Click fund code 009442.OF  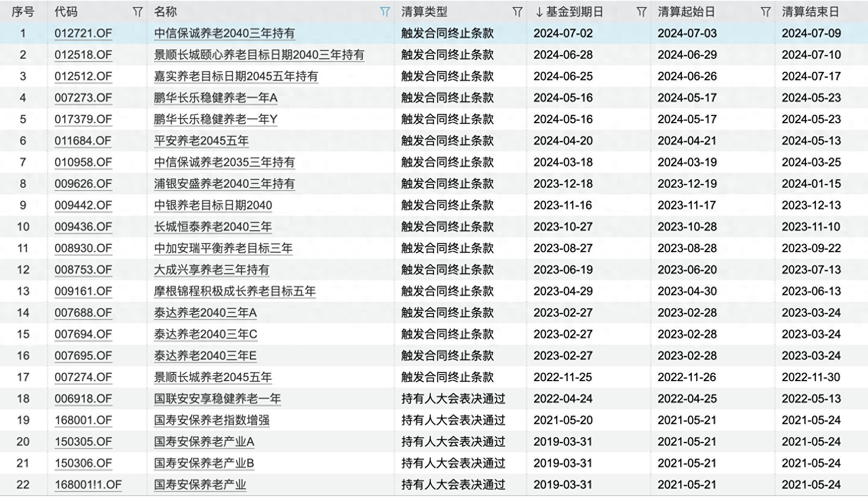83,205
